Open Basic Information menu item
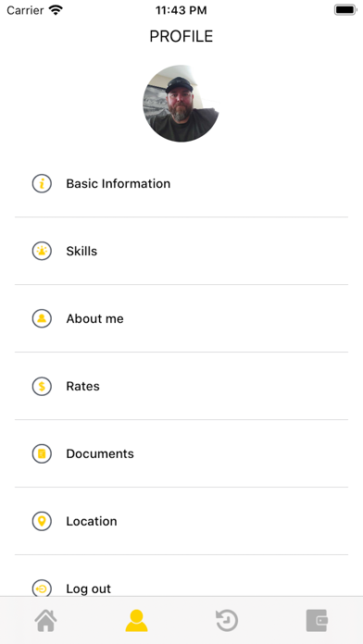Image resolution: width=363 pixels, height=644 pixels. click(181, 183)
